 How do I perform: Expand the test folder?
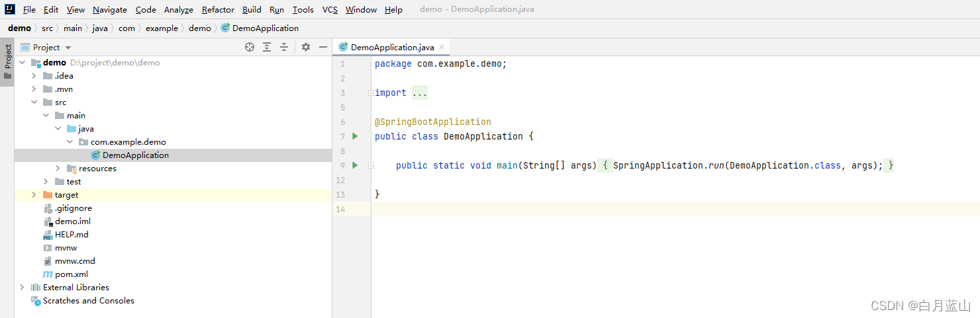[46, 182]
